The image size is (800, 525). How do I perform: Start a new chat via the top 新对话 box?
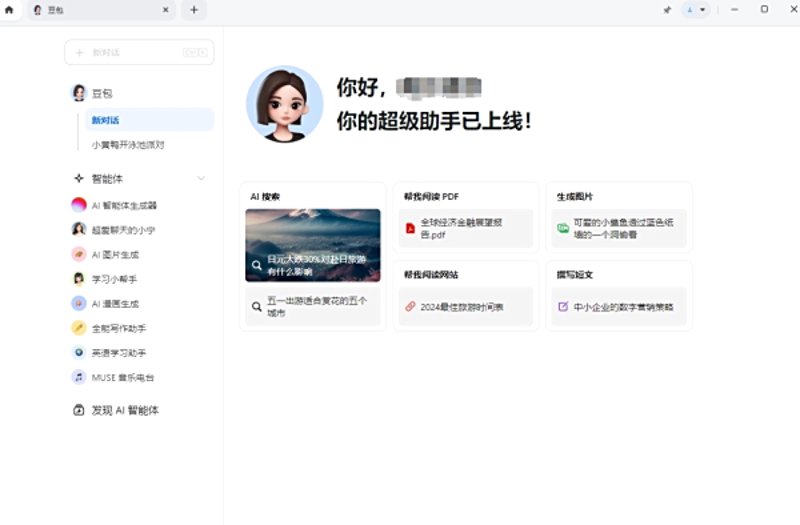[139, 52]
